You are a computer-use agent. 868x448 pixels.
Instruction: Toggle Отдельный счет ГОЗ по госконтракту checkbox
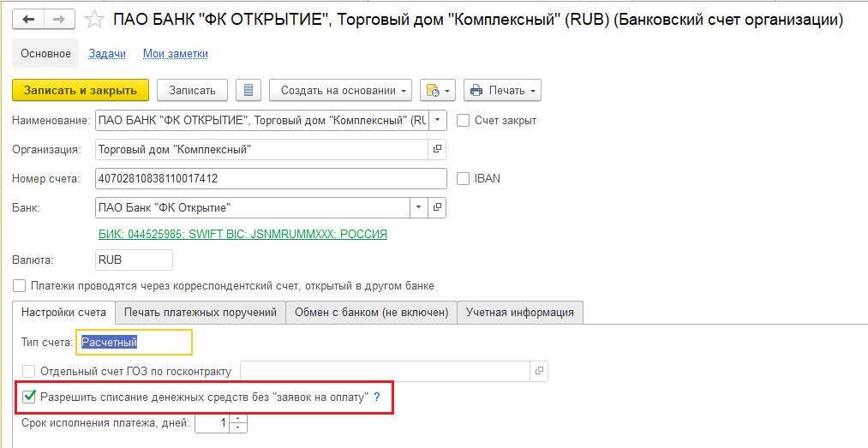click(29, 371)
